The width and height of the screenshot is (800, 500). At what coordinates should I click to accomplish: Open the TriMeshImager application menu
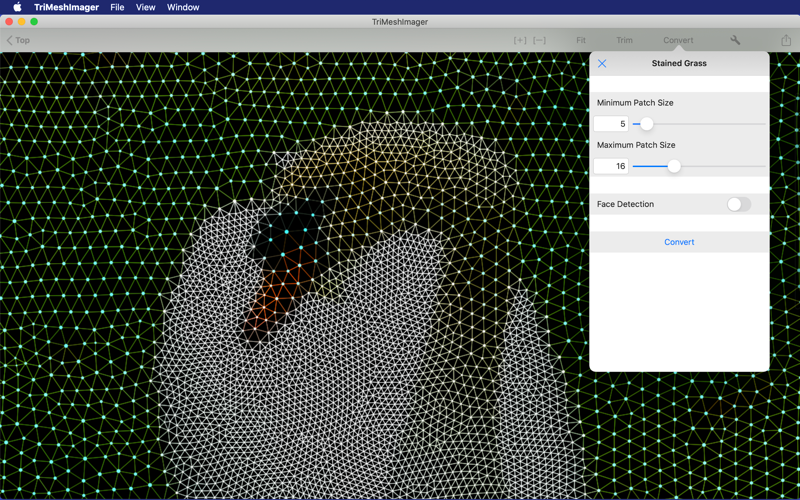click(66, 7)
